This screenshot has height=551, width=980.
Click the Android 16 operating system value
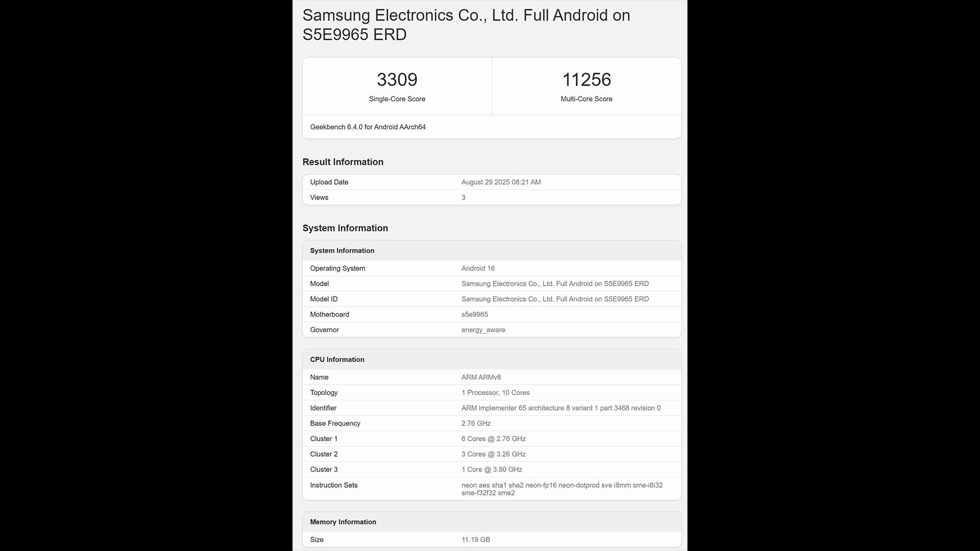point(478,268)
